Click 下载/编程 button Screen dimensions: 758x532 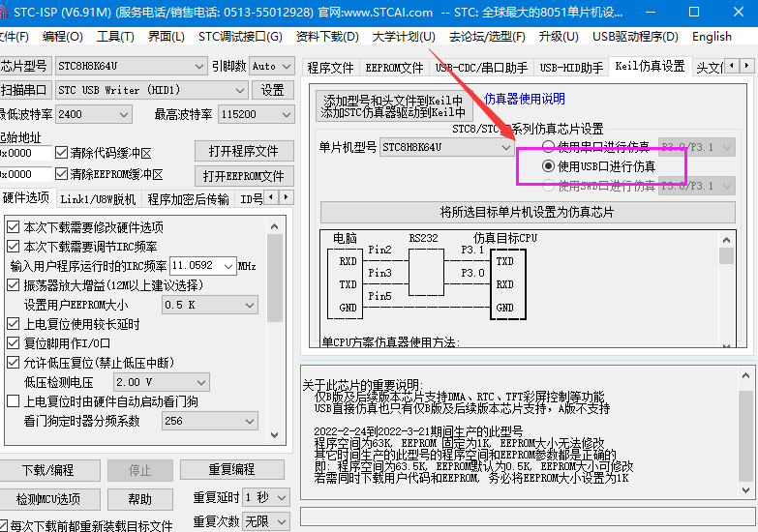pos(48,470)
